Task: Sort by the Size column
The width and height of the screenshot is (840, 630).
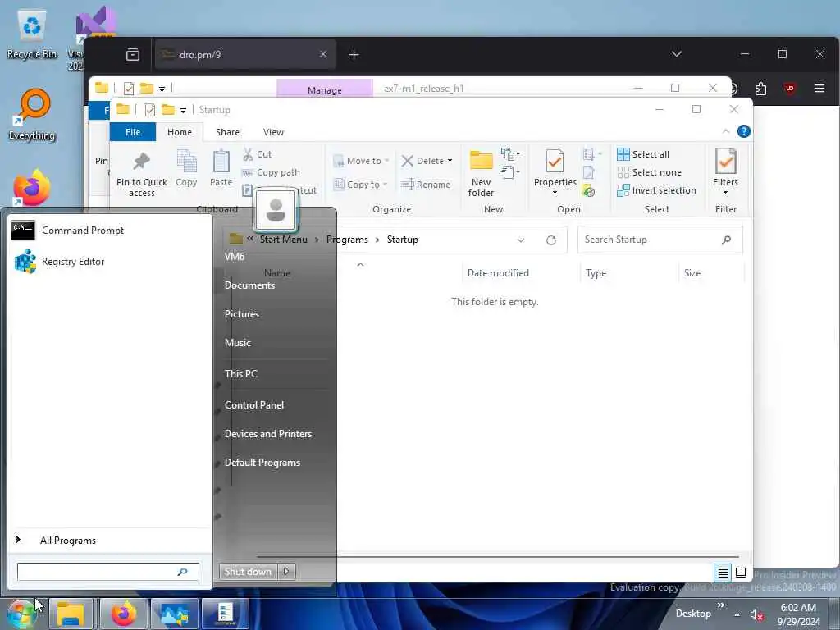Action: [x=692, y=272]
